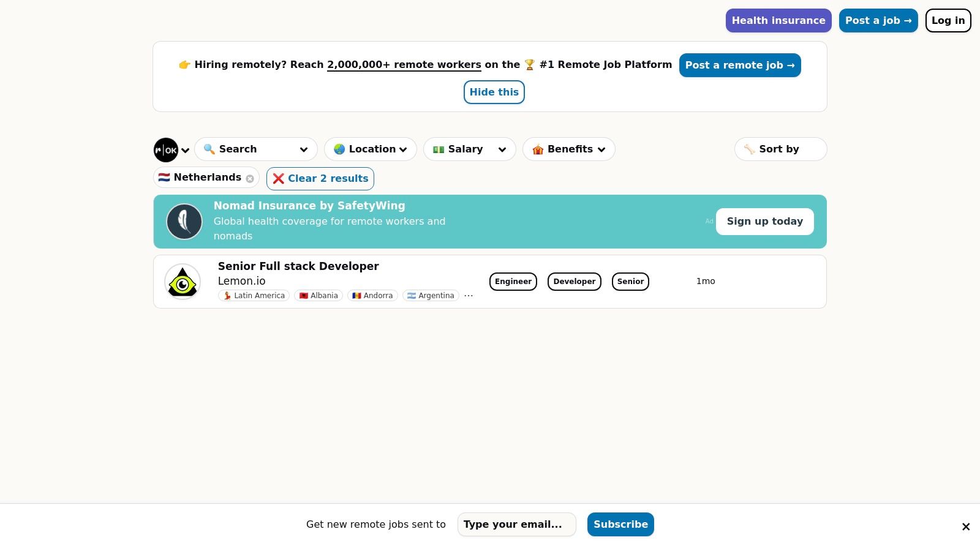Viewport: 980px width, 551px height.
Task: Expand the Benefits filter dropdown
Action: pos(568,149)
